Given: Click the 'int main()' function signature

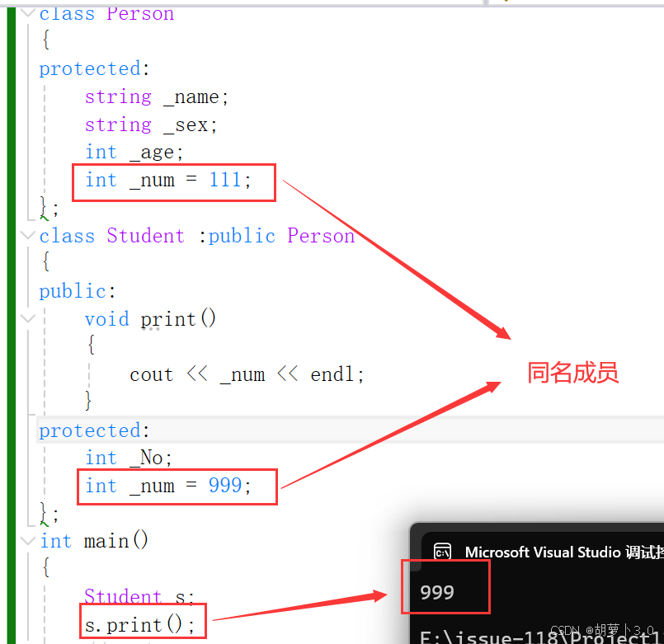Looking at the screenshot, I should point(93,541).
